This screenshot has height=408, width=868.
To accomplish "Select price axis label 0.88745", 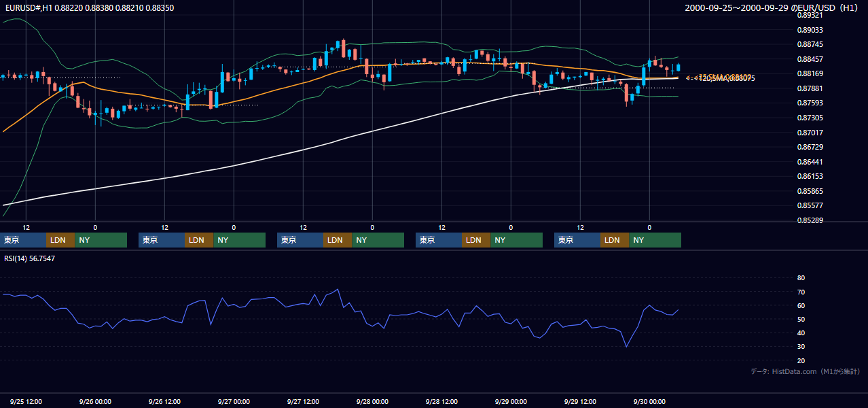I will click(810, 44).
